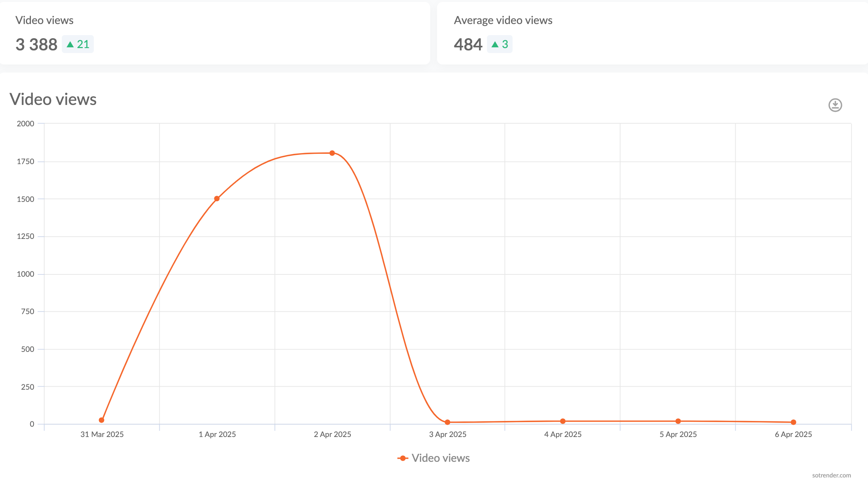Click the 3 Apr 2025 data point
This screenshot has width=868, height=487.
click(447, 422)
